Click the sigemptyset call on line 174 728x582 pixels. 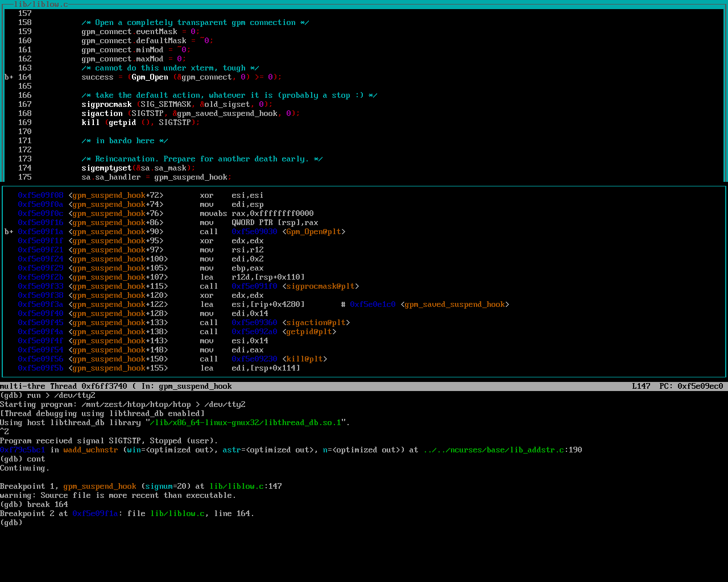pos(106,168)
